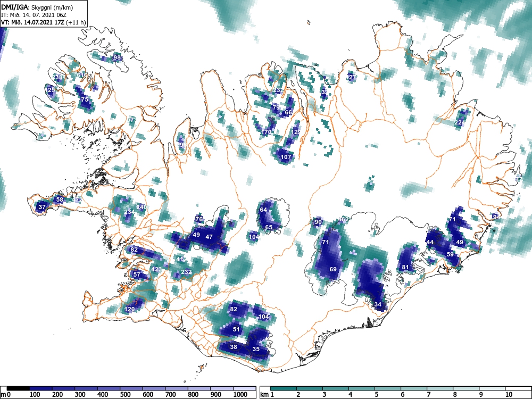Click the '10' label on the km legend
Screen dimensions: 532x399
[x=508, y=395]
